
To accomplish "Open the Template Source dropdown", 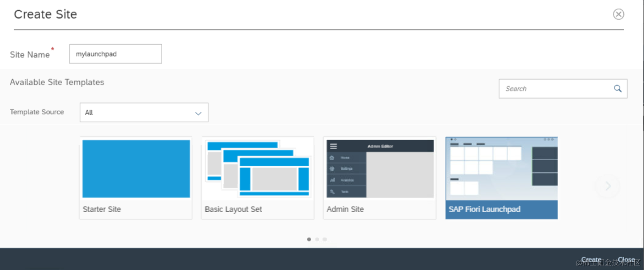I will pyautogui.click(x=144, y=113).
